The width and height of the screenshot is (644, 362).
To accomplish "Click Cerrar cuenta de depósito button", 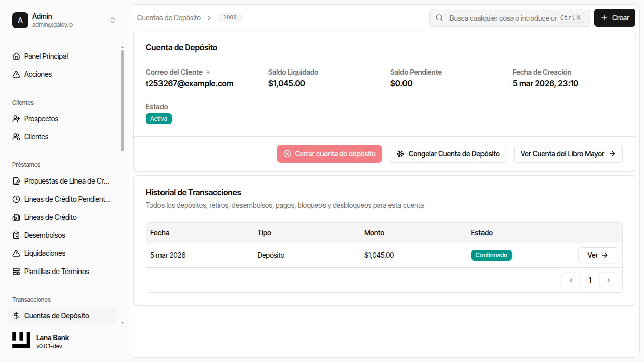I will 330,154.
